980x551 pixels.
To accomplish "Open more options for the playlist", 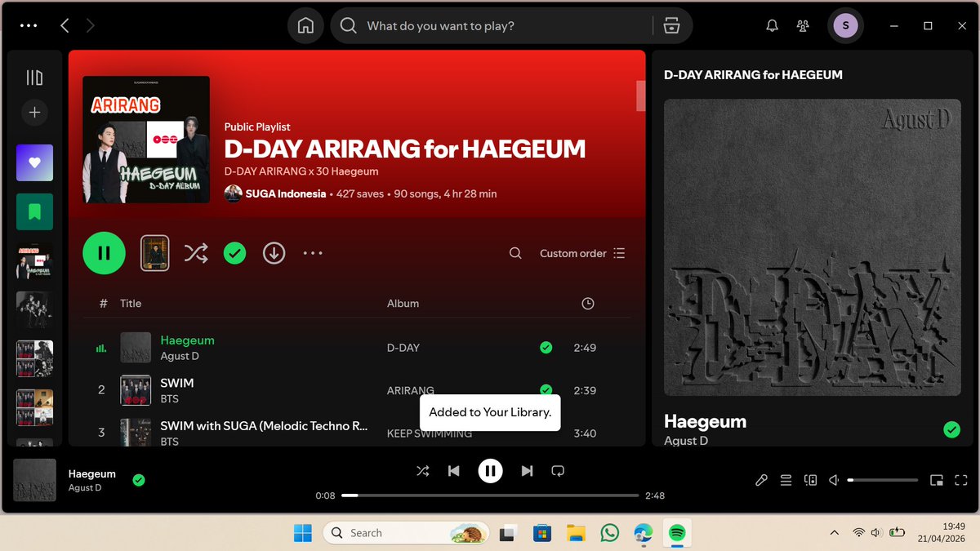I will (313, 253).
